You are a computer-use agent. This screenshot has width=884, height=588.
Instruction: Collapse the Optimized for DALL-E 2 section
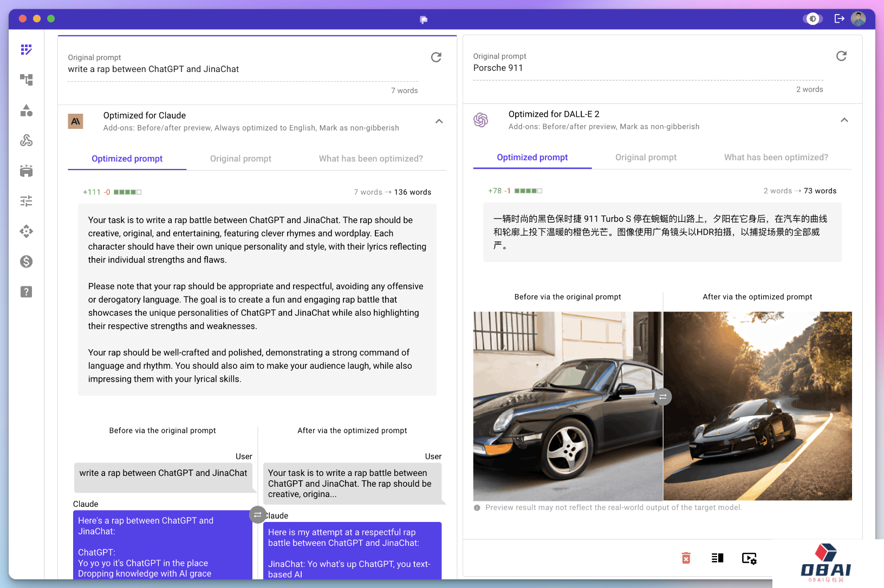(844, 120)
